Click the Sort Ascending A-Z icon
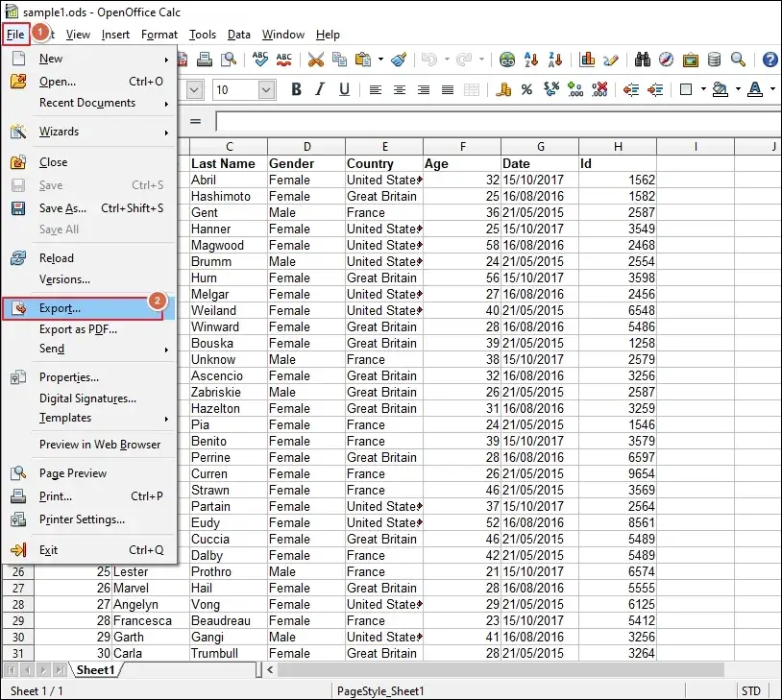This screenshot has height=700, width=782. [531, 60]
